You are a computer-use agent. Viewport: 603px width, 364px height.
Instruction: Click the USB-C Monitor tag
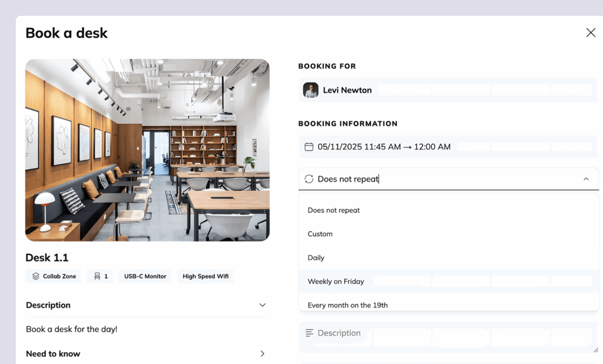click(x=144, y=276)
